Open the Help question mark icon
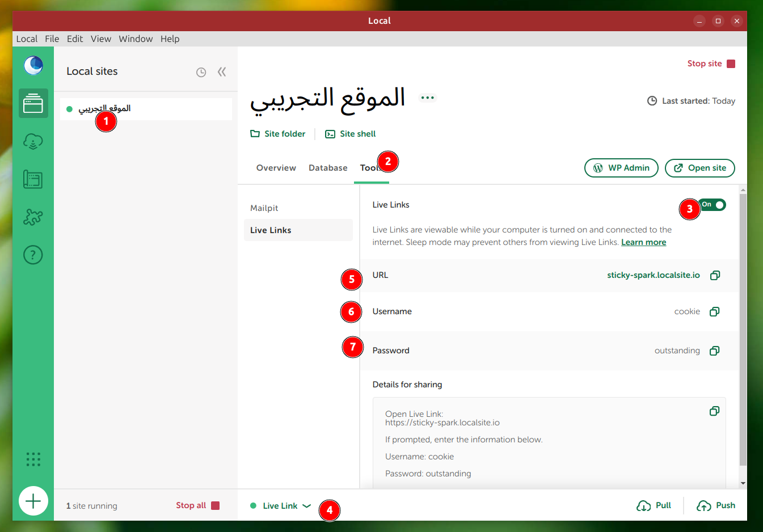Image resolution: width=763 pixels, height=532 pixels. [x=33, y=255]
